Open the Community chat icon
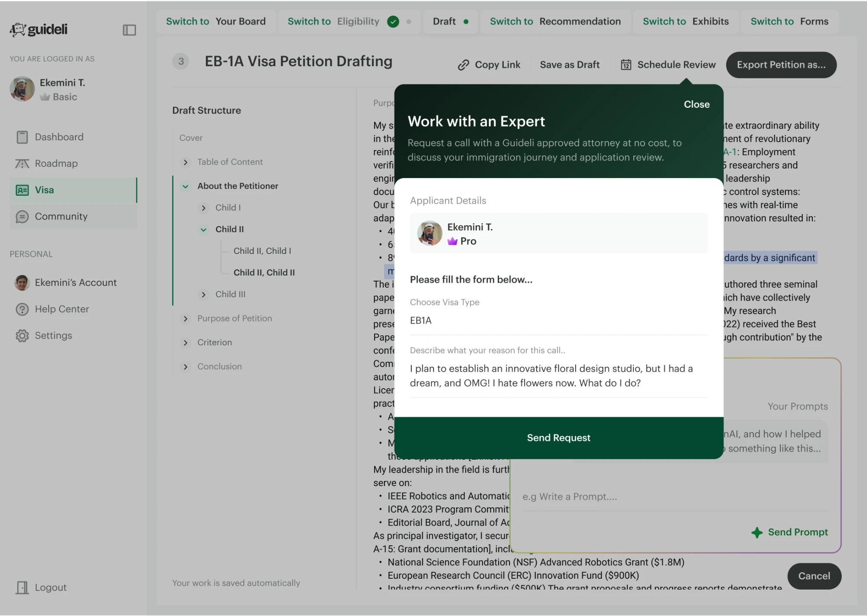867x616 pixels. coord(22,216)
